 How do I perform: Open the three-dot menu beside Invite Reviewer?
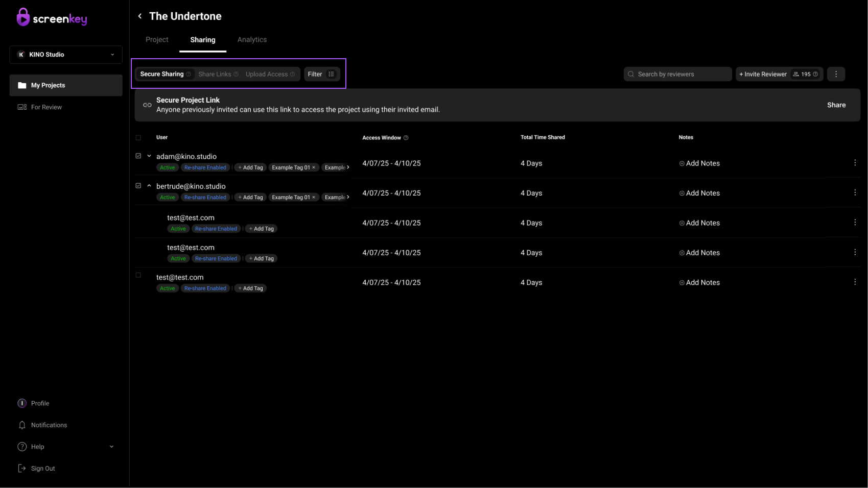click(x=836, y=74)
